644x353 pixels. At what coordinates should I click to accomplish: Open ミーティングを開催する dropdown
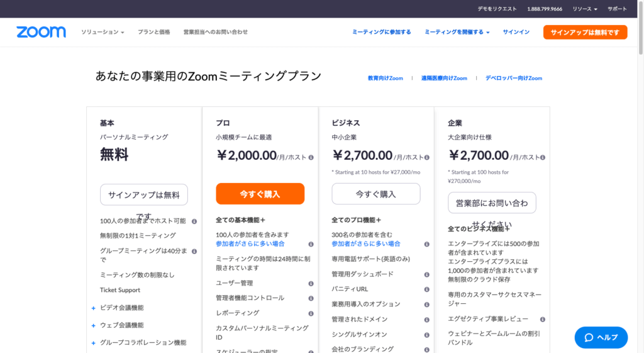pos(457,32)
